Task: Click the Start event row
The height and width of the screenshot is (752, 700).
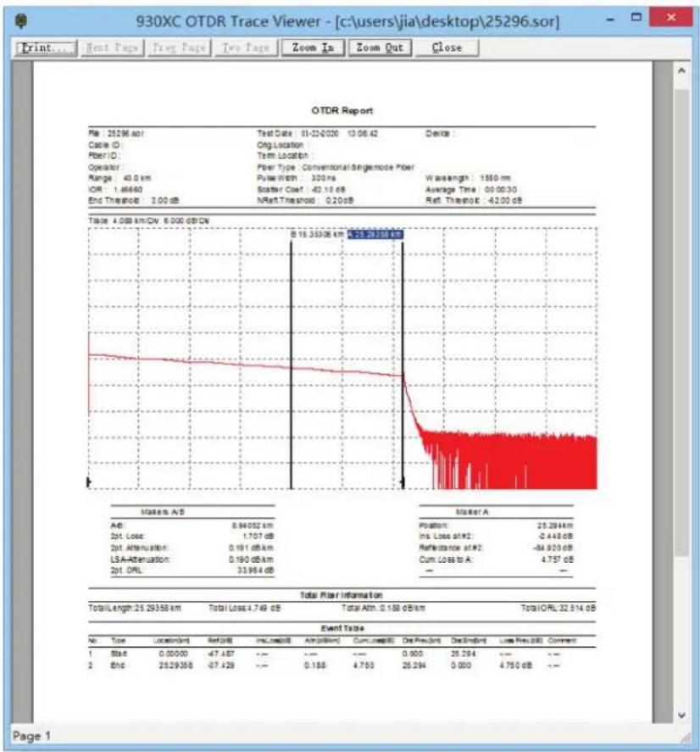Action: click(342, 654)
